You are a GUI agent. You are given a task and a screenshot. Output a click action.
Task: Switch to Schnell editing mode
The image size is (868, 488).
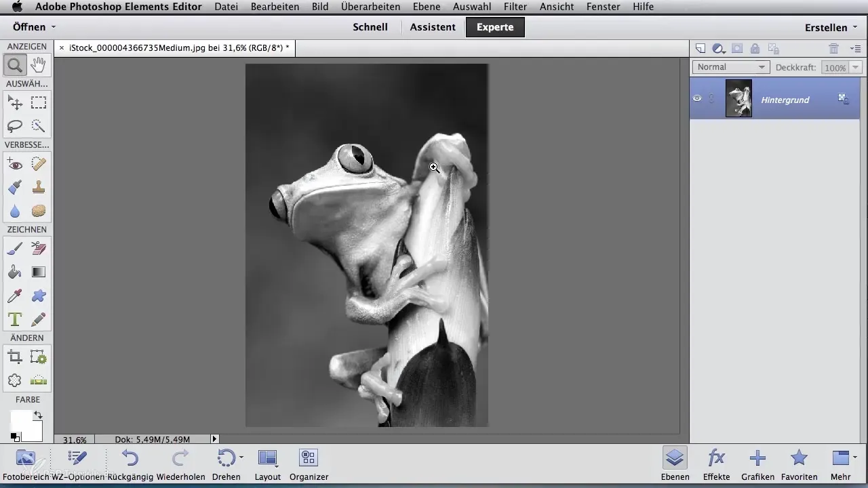point(370,27)
